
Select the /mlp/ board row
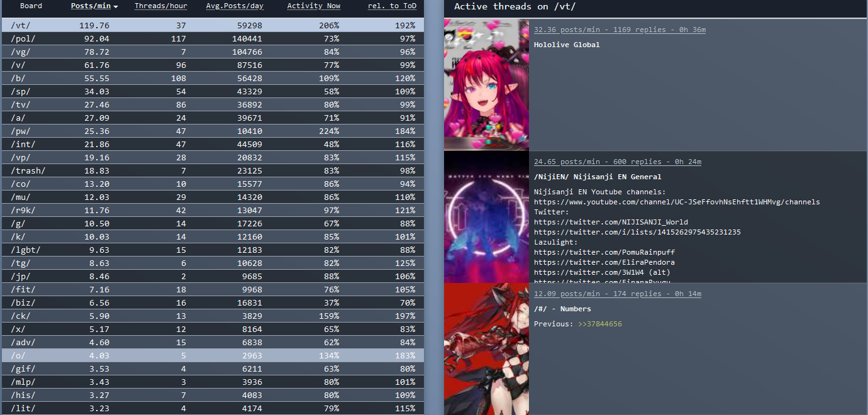212,382
